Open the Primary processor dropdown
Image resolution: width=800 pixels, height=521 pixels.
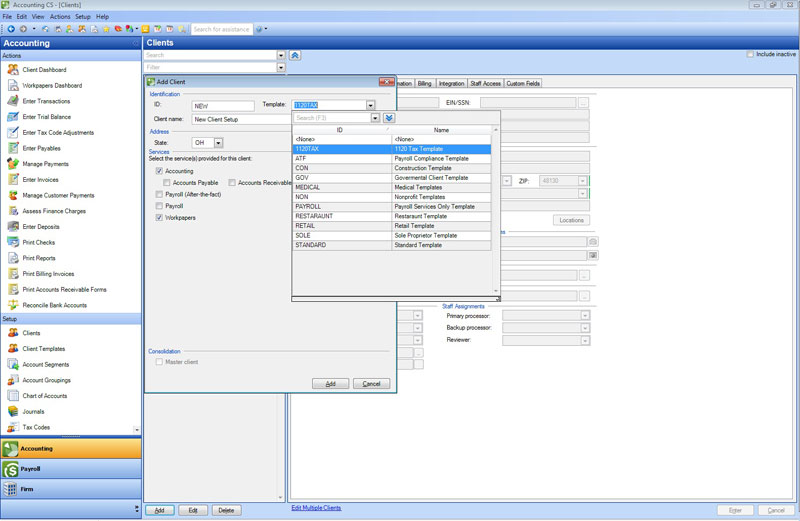tap(584, 316)
